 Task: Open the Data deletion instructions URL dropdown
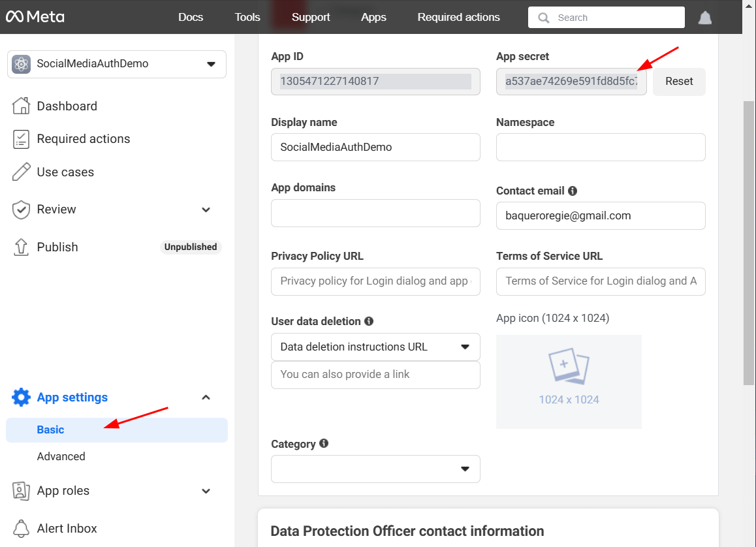click(375, 347)
